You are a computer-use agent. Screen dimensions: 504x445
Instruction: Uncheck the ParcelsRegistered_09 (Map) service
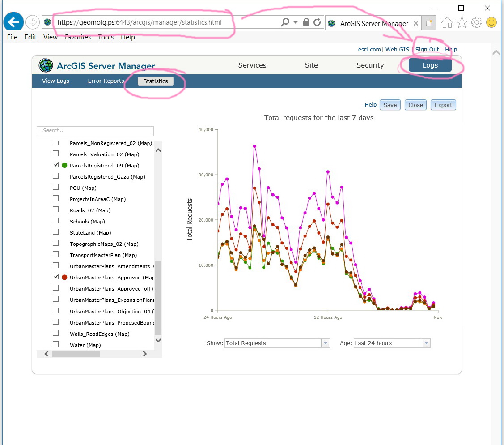[x=55, y=164]
